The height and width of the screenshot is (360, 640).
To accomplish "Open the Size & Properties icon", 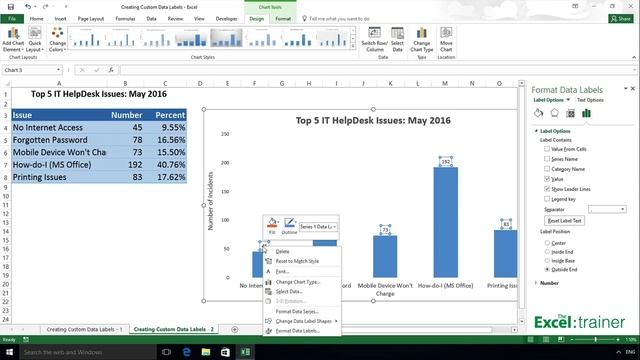I will [570, 113].
